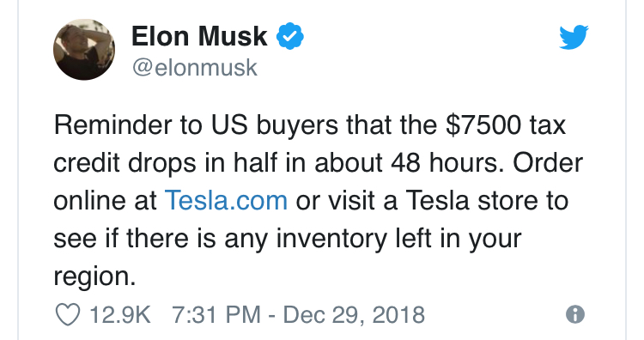Viewport: 644px width, 340px height.
Task: Click the Dec 29, 2018 date
Action: tap(354, 315)
